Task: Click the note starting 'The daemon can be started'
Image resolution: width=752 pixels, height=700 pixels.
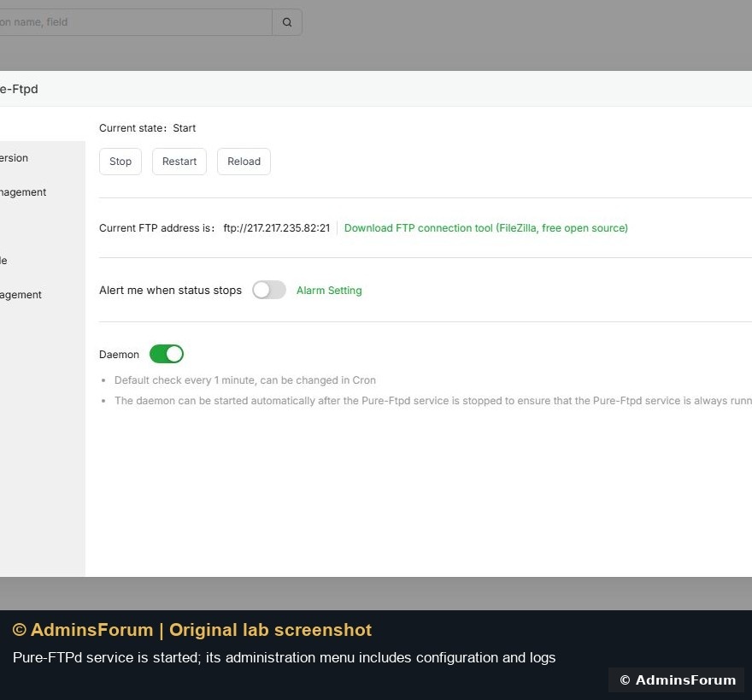Action: 433,401
